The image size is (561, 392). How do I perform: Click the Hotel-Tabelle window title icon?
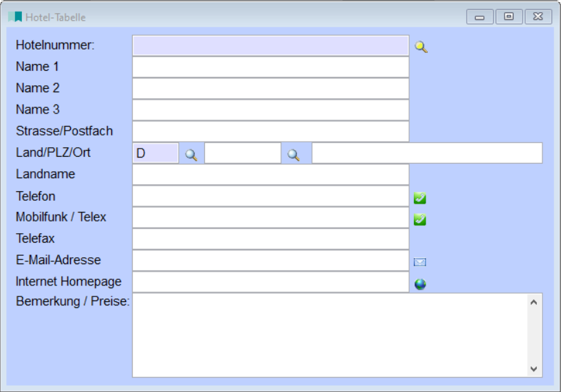pos(15,17)
